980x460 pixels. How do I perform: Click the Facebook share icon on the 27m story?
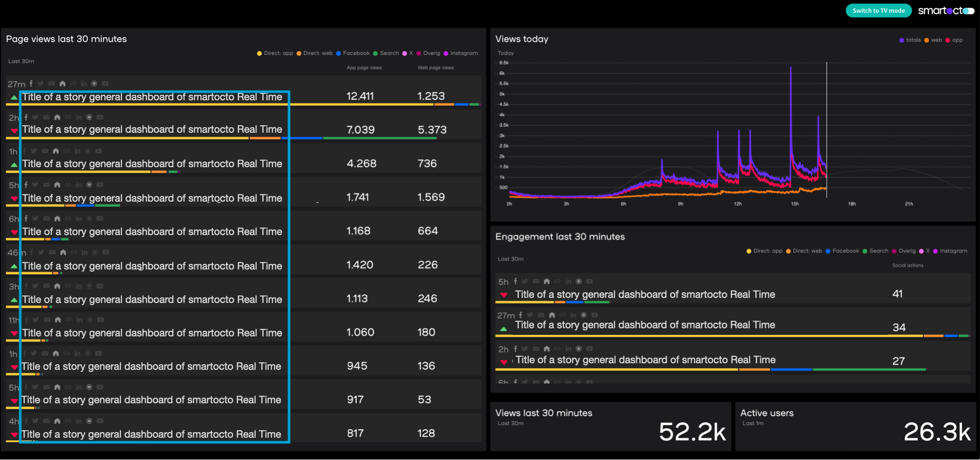(31, 84)
